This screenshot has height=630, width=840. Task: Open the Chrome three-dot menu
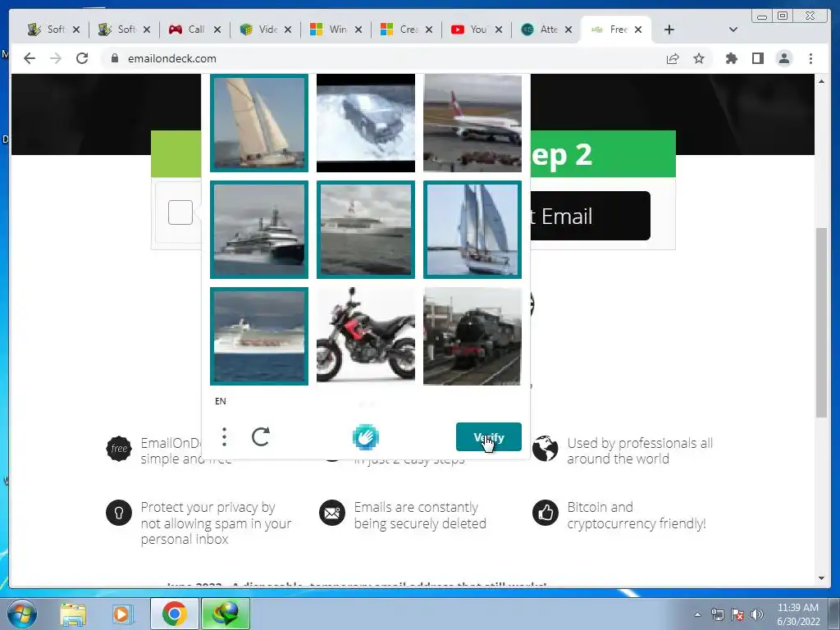[811, 58]
